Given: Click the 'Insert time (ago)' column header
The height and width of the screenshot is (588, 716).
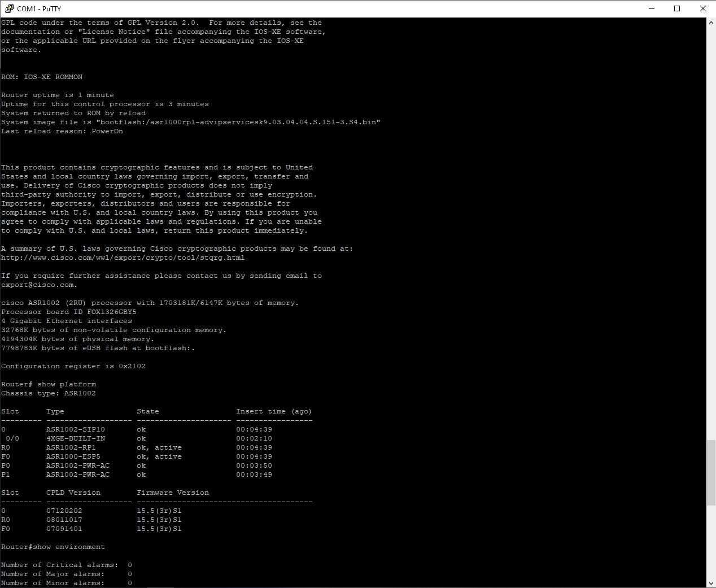Looking at the screenshot, I should [x=274, y=411].
